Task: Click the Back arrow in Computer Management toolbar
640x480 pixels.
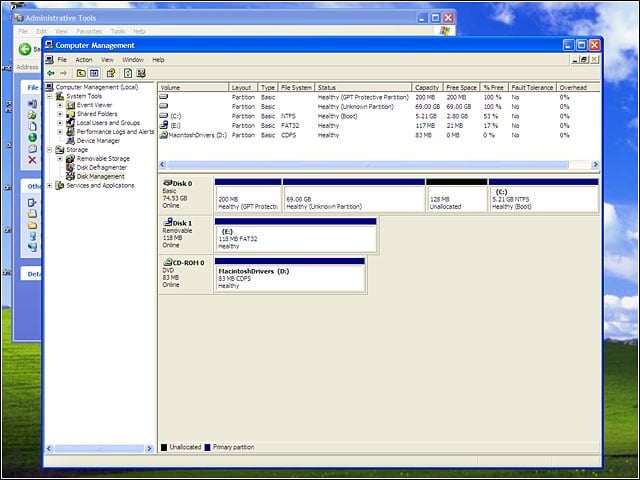Action: (x=51, y=73)
